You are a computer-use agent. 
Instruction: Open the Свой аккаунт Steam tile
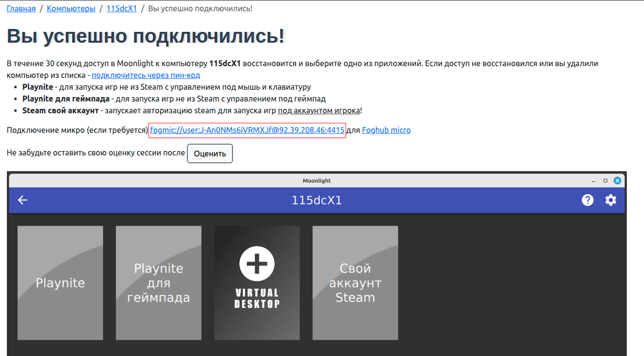pyautogui.click(x=355, y=283)
